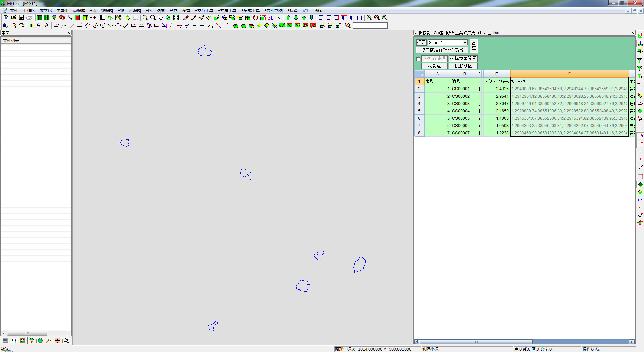The image size is (644, 352).
Task: Click 取当前运行Excel表格 button
Action: pyautogui.click(x=442, y=50)
